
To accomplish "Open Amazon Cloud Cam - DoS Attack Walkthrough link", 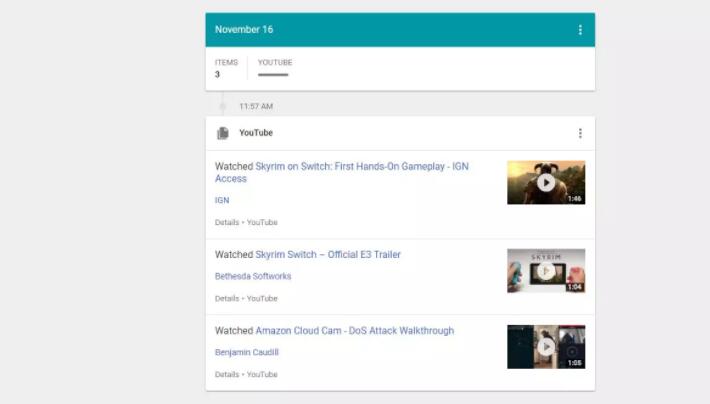I will [x=355, y=331].
